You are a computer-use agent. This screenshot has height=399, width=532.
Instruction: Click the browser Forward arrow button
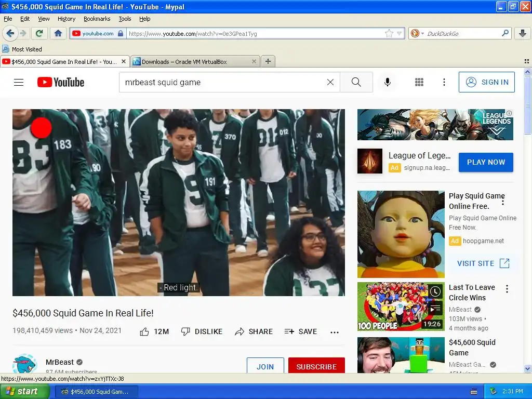(23, 33)
